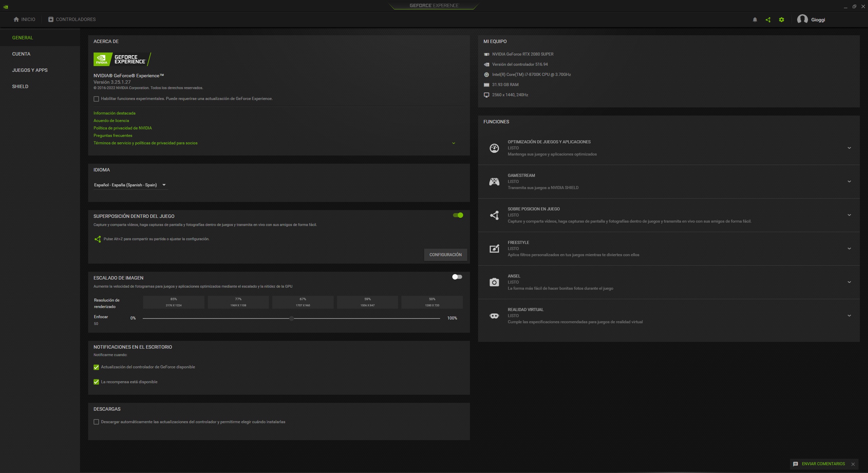Click the Gioggi username text
The image size is (868, 473).
click(818, 20)
